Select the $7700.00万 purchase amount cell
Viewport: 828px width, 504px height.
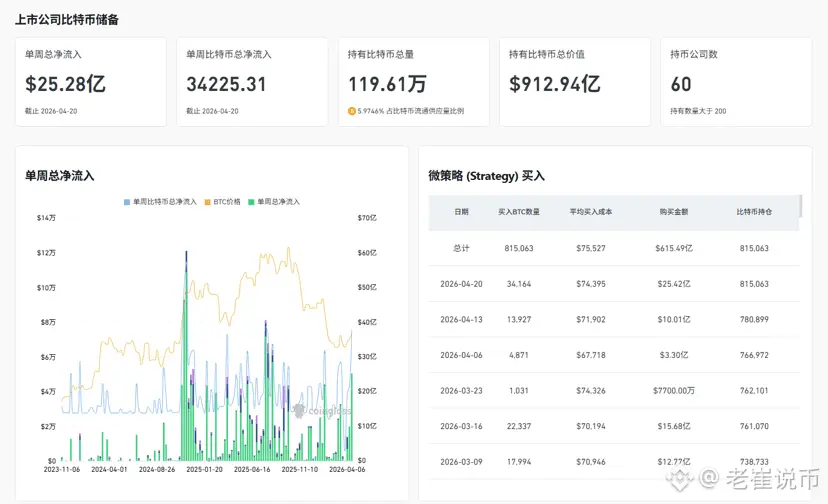pyautogui.click(x=674, y=390)
